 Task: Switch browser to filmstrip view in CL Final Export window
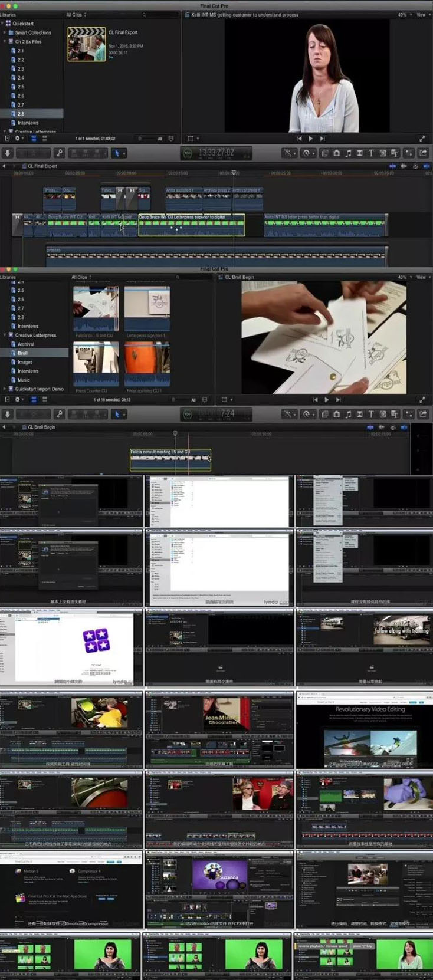point(33,139)
